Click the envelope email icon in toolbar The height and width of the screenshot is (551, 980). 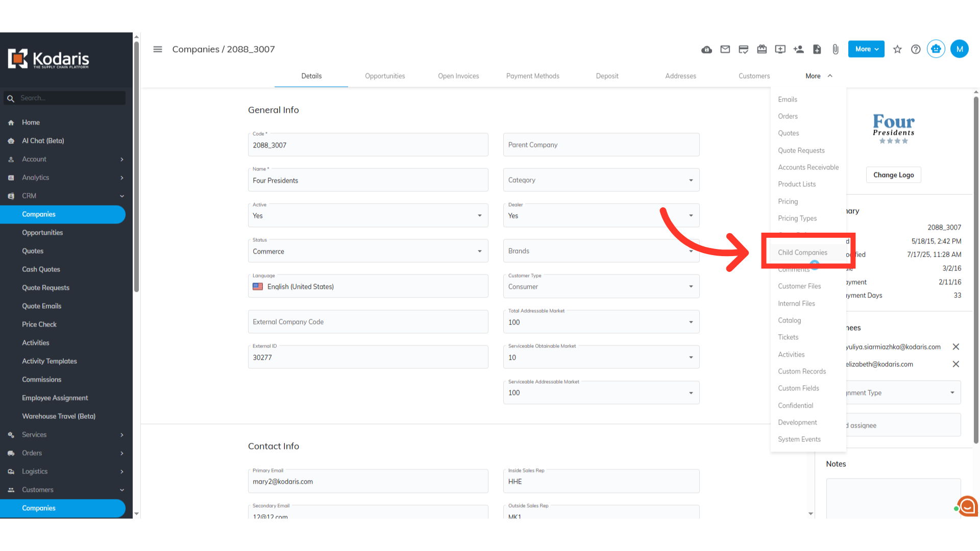725,49
